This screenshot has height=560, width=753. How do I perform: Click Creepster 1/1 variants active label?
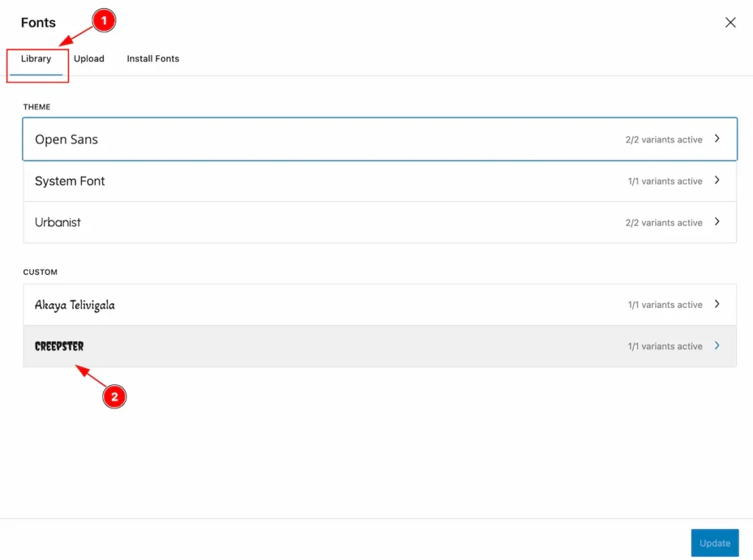(665, 346)
